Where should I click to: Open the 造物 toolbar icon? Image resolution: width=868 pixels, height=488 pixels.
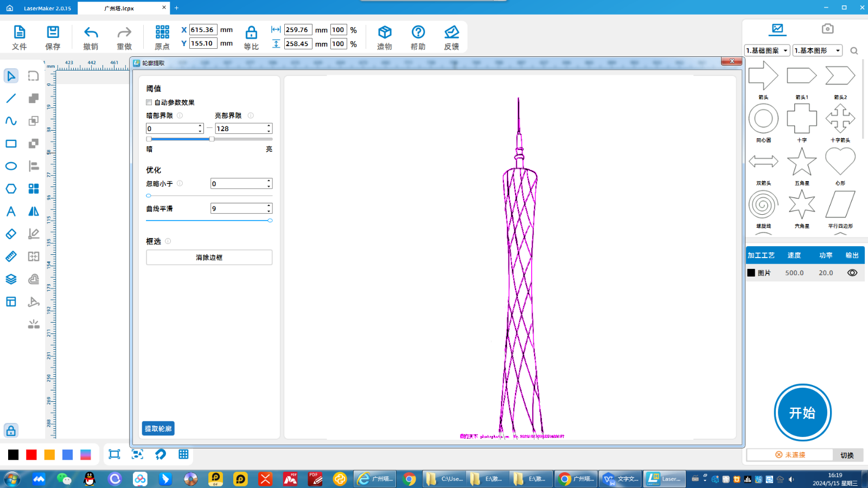(x=385, y=33)
